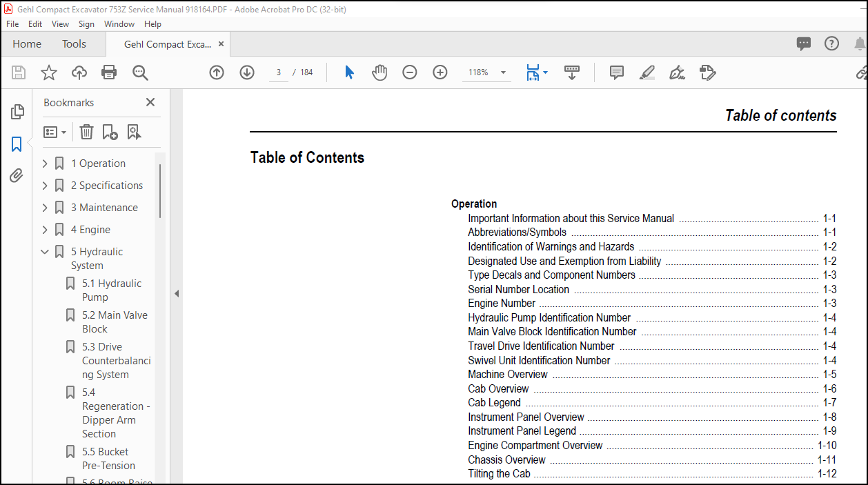Viewport: 868px width, 485px height.
Task: Open the View menu
Action: click(61, 23)
